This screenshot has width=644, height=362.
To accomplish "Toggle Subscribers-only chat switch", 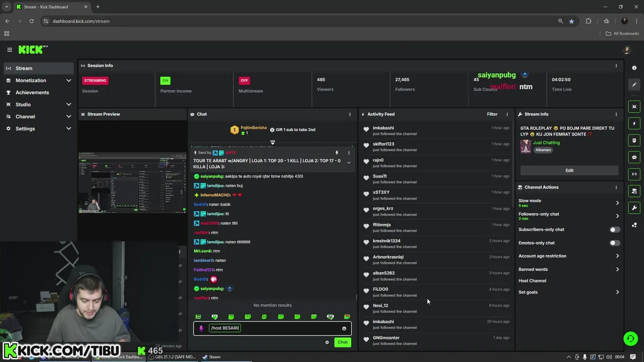I will pyautogui.click(x=615, y=230).
